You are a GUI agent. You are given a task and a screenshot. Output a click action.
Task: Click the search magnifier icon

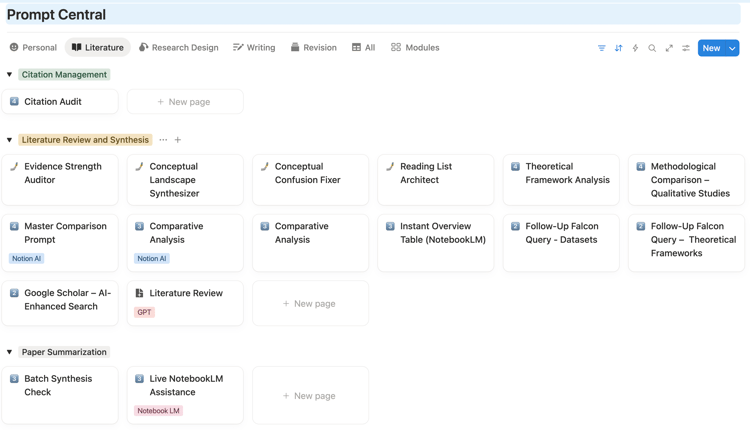(x=652, y=48)
